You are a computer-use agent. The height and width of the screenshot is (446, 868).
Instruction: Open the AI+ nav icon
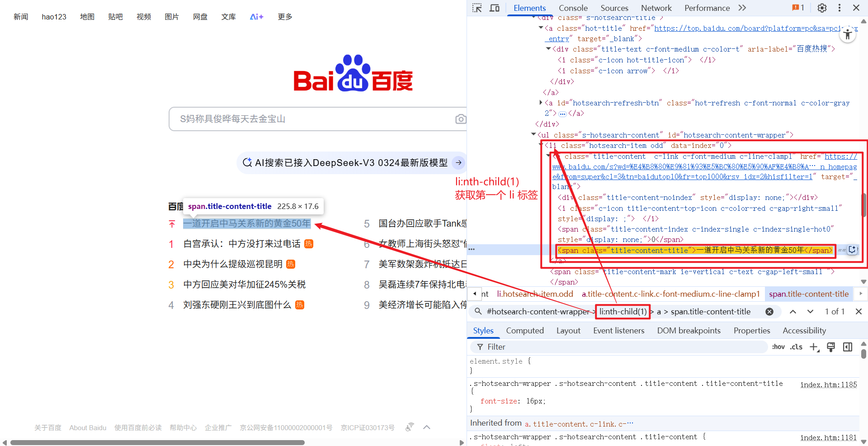(256, 17)
